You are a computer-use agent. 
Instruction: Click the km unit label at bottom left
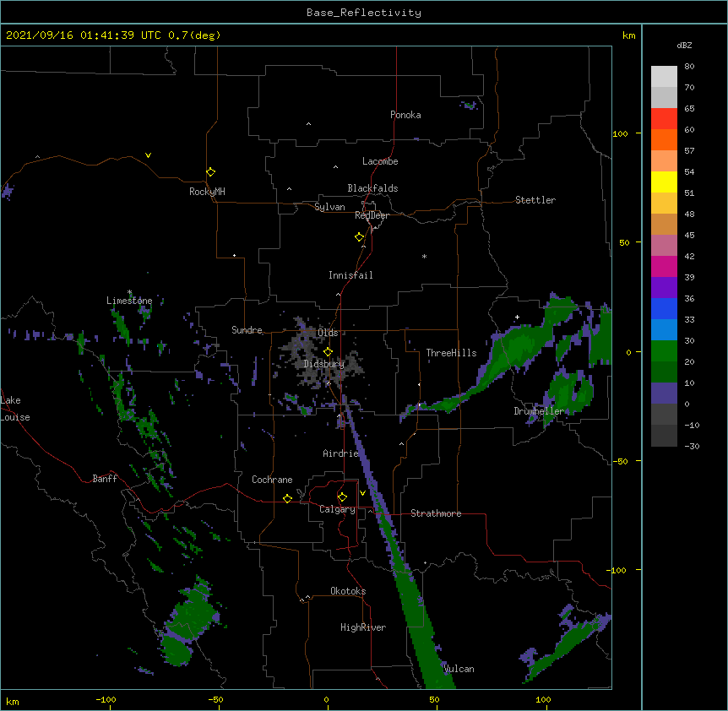click(x=13, y=701)
